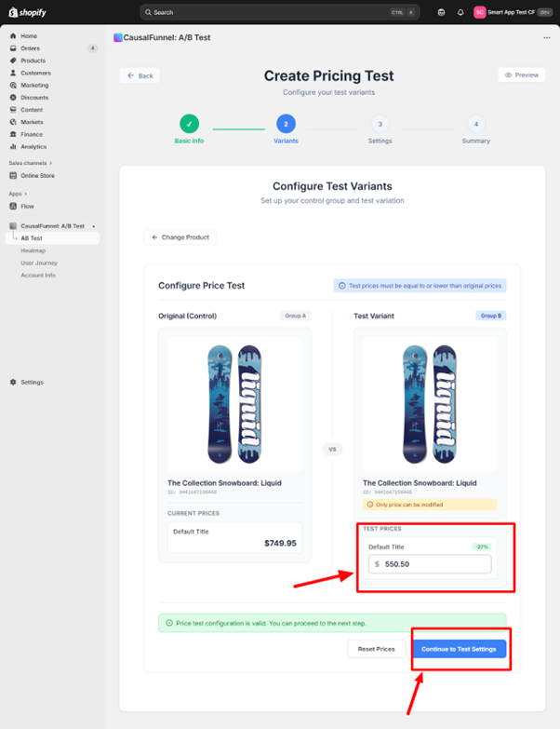Open the Smart App Test CF account menu
This screenshot has width=560, height=729.
511,12
